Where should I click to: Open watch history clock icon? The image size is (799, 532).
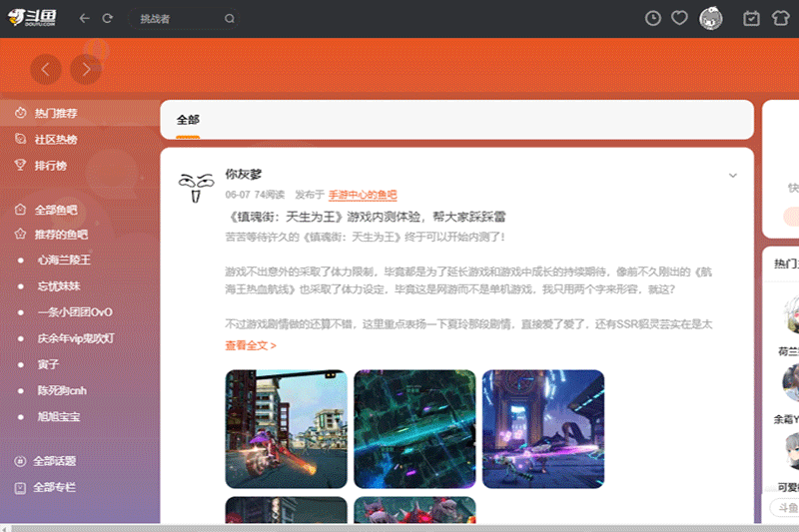tap(653, 18)
